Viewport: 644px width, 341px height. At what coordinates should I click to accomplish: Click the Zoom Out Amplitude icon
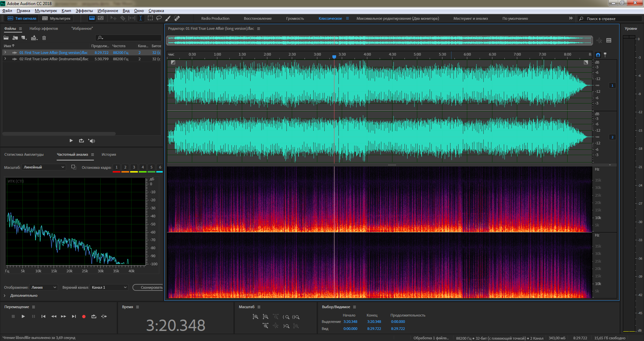coord(265,317)
